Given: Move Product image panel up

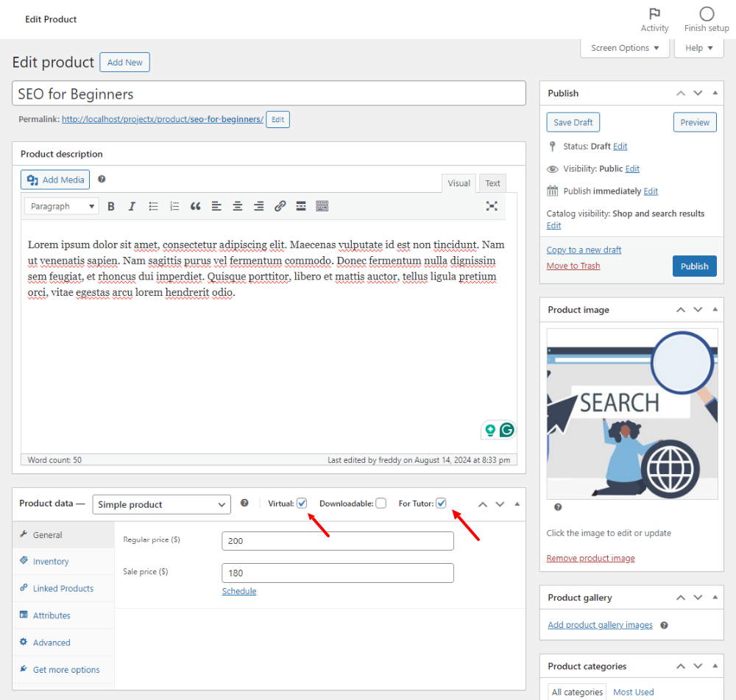Looking at the screenshot, I should pyautogui.click(x=681, y=310).
